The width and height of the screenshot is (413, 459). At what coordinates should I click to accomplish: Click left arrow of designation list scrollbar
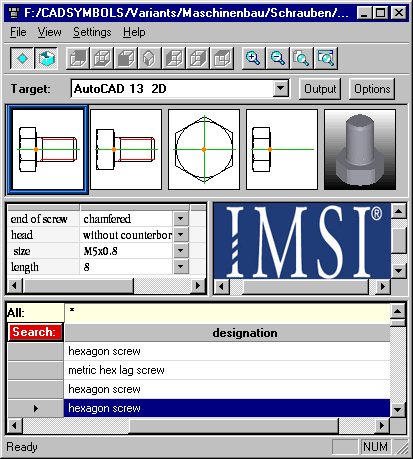pos(15,425)
